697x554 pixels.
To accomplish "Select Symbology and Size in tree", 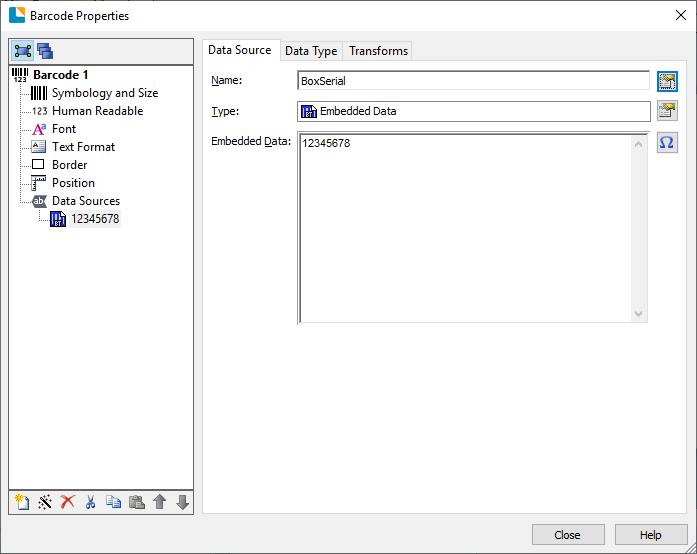I will point(104,93).
